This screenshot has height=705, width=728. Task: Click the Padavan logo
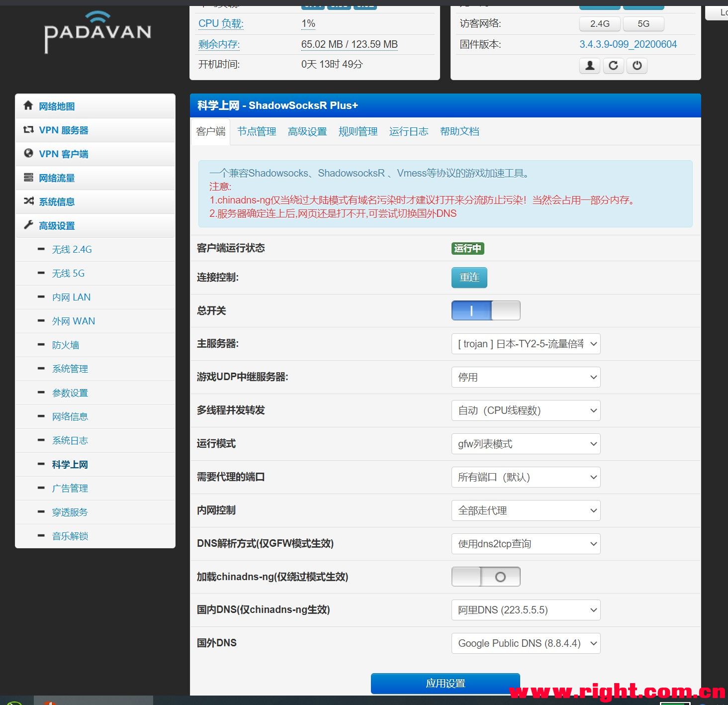[97, 32]
